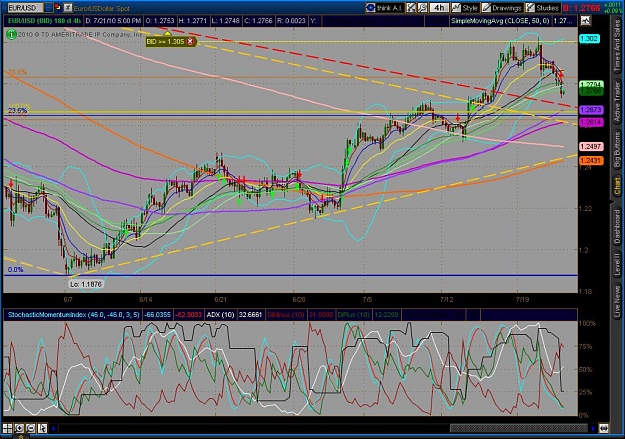The height and width of the screenshot is (439, 625).
Task: Select the Chart side tab
Action: tap(617, 187)
